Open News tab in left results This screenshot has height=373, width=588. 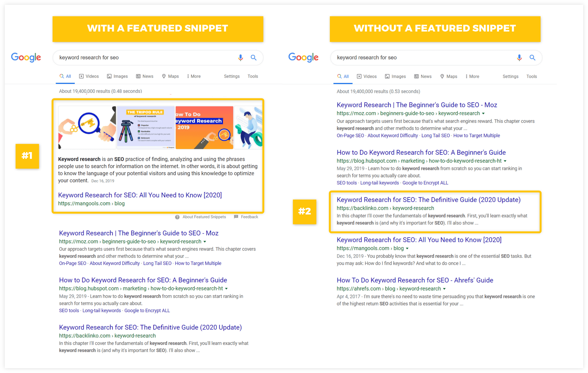(x=145, y=76)
